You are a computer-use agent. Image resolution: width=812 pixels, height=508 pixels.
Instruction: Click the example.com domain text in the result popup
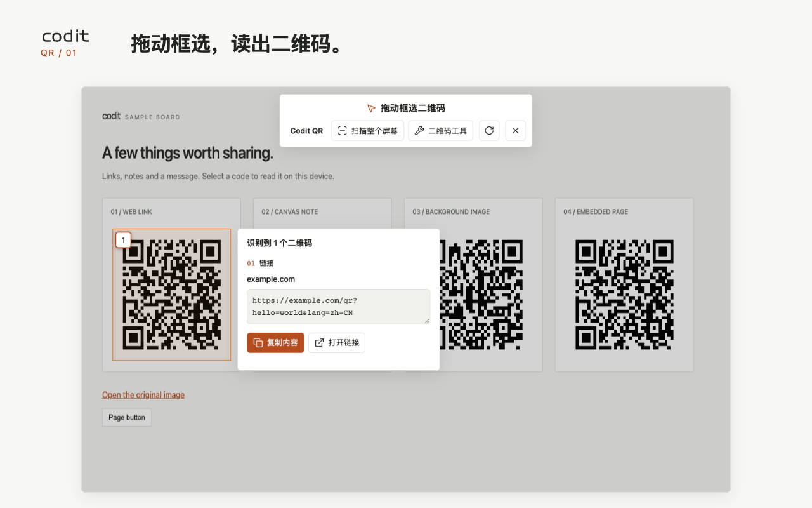[x=271, y=279]
